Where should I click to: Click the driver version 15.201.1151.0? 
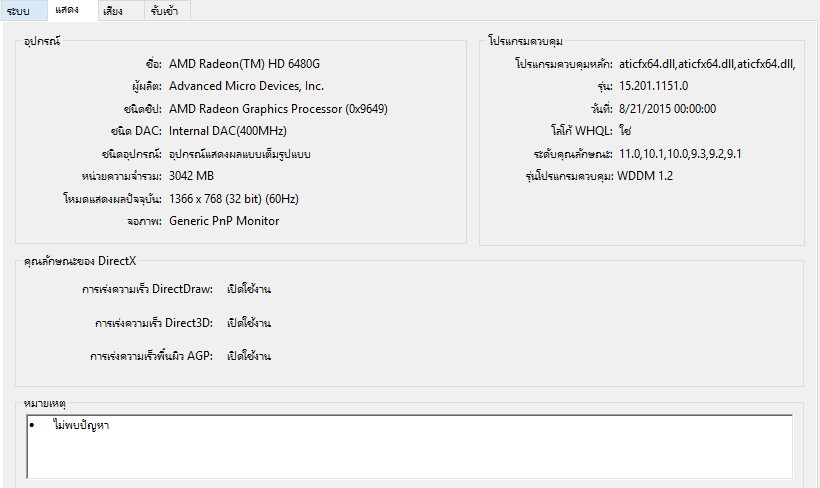click(x=653, y=86)
